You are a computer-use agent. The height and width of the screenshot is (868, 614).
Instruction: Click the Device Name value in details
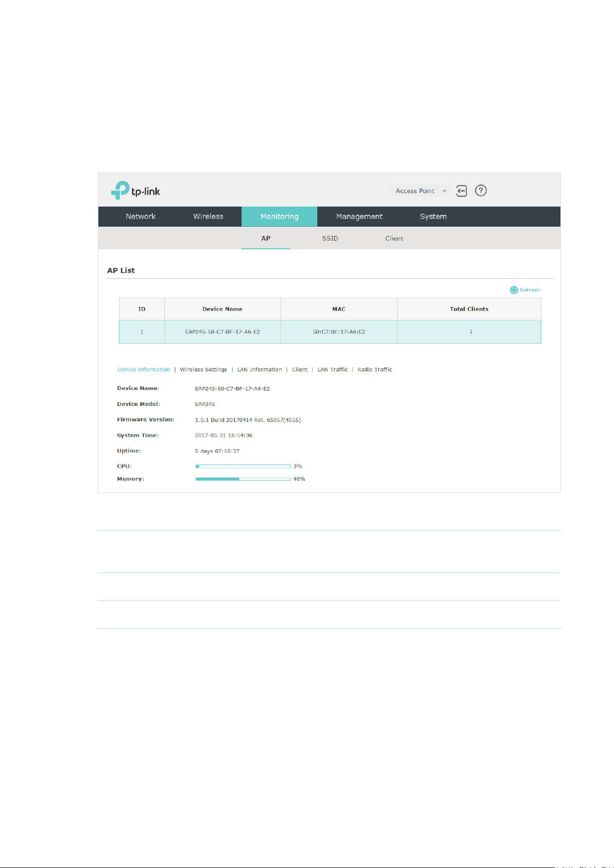(x=232, y=388)
